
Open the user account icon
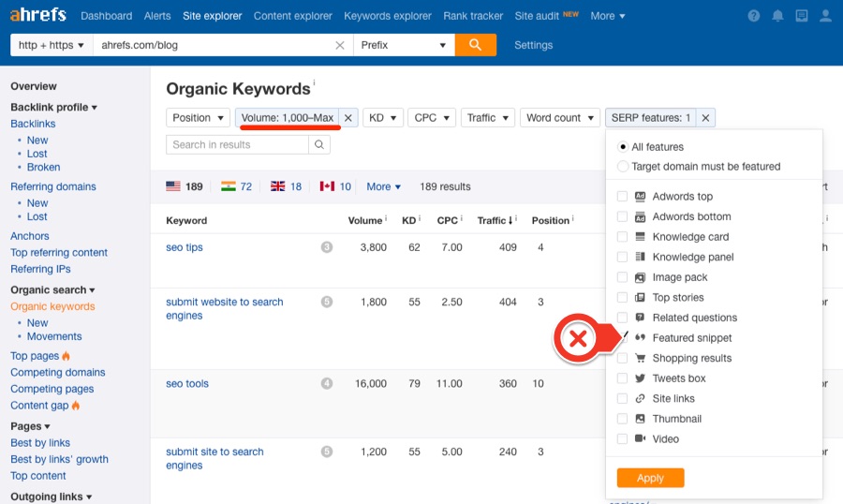point(825,16)
